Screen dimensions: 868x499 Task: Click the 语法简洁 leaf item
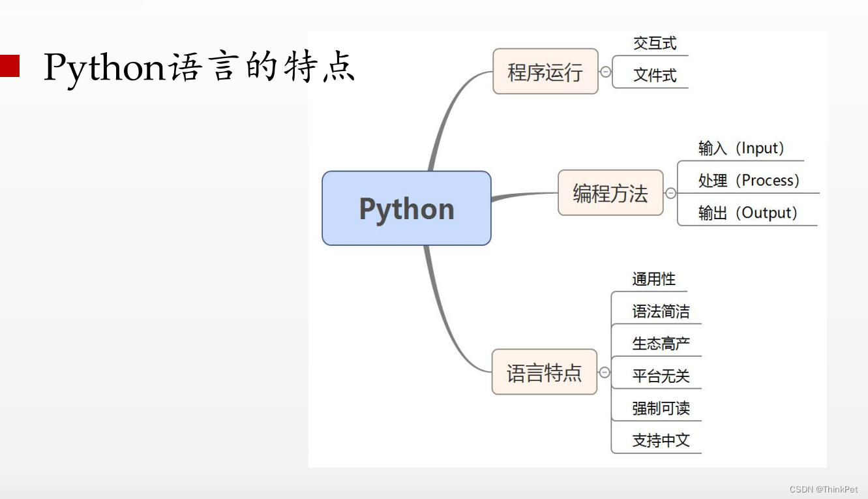661,312
